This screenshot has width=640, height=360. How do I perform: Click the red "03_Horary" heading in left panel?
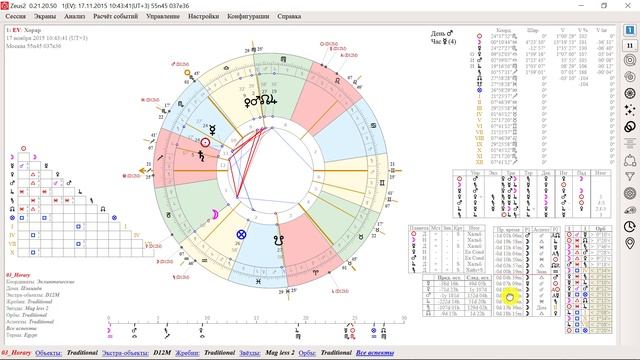click(x=18, y=275)
